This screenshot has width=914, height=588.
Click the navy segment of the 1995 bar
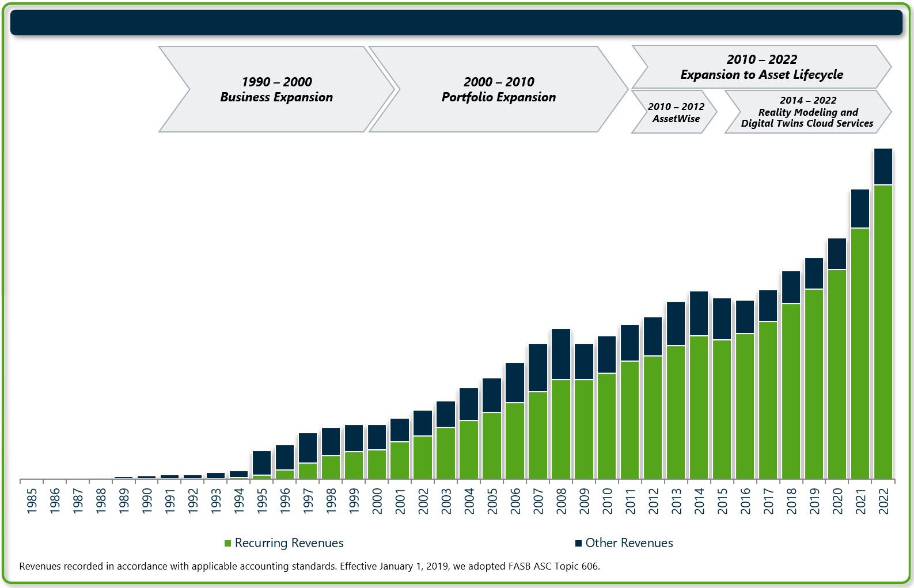[261, 462]
